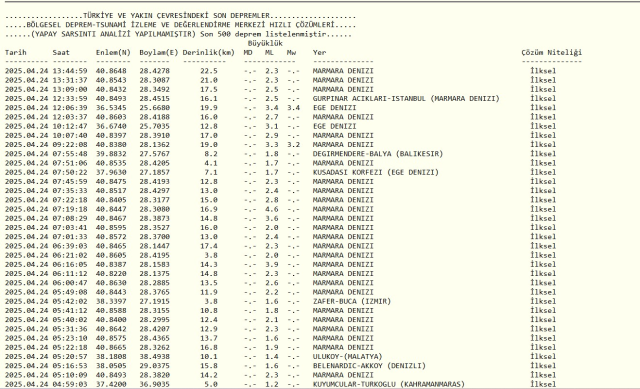This screenshot has width=640, height=389.
Task: Click longitude 28.1447 value
Action: pos(154,246)
